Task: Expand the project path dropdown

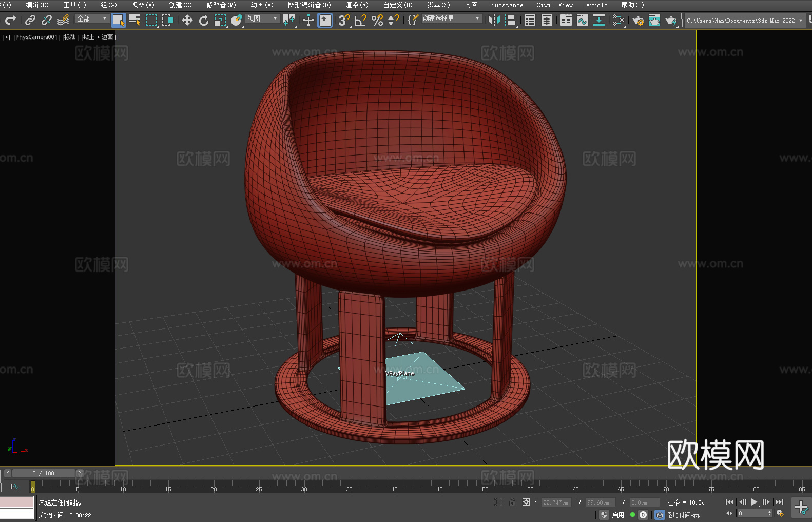Action: (x=800, y=21)
